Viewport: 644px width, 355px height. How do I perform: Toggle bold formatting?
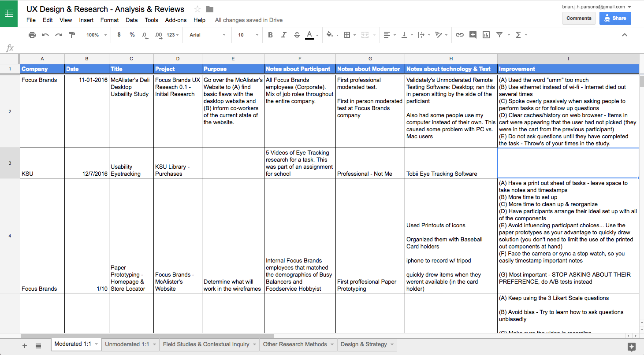pyautogui.click(x=270, y=35)
